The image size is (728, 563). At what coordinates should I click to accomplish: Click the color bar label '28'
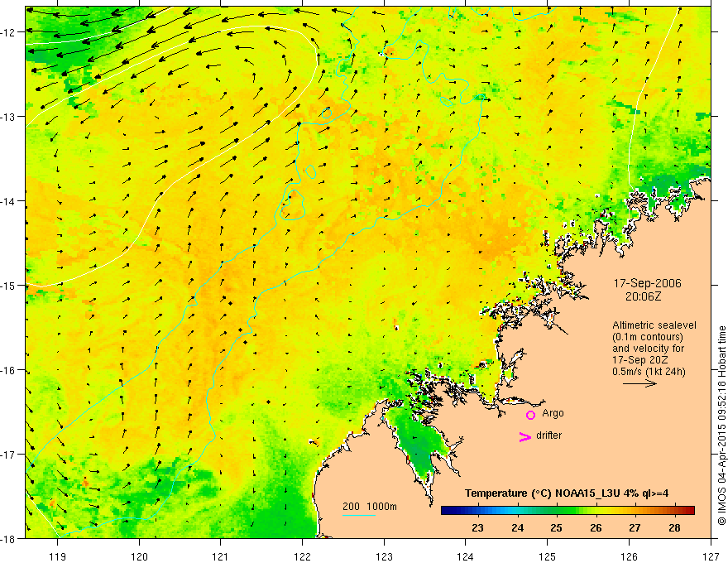[x=674, y=527]
